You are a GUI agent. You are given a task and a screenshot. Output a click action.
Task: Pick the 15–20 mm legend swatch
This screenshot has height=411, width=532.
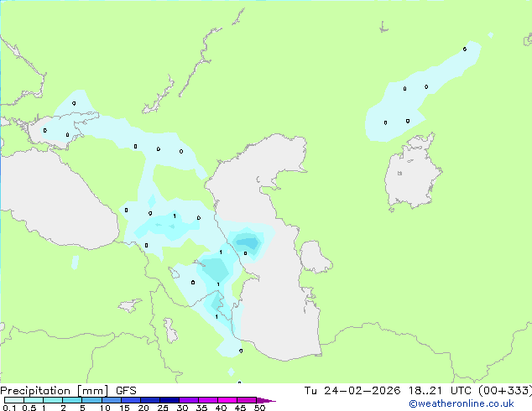(x=131, y=400)
